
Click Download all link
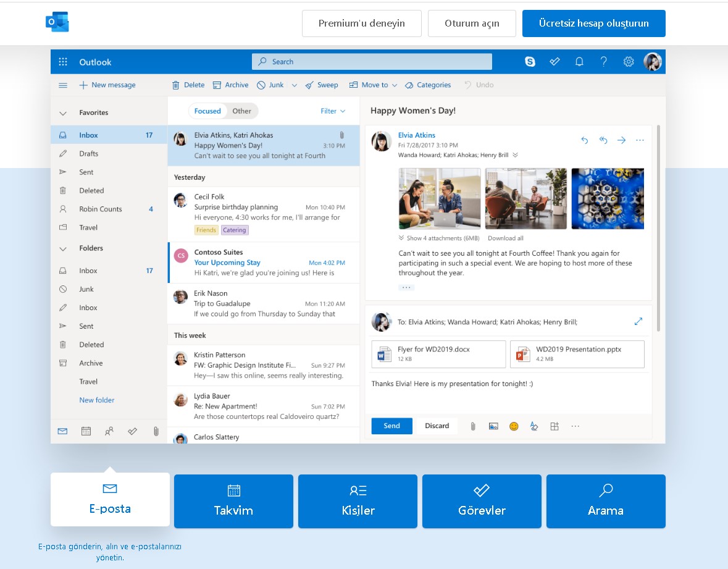point(506,238)
